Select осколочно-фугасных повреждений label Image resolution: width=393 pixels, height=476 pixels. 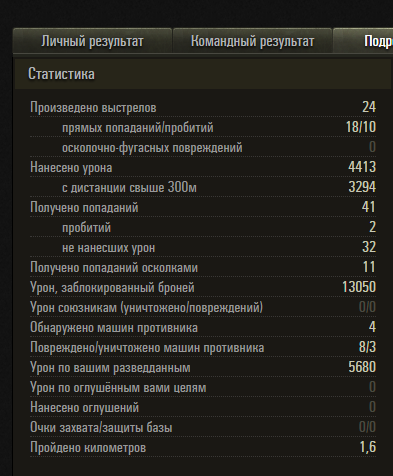click(x=152, y=148)
